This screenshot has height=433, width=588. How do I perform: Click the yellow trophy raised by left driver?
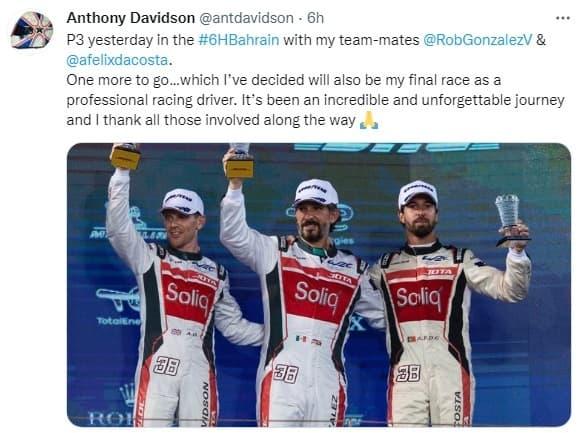click(125, 156)
